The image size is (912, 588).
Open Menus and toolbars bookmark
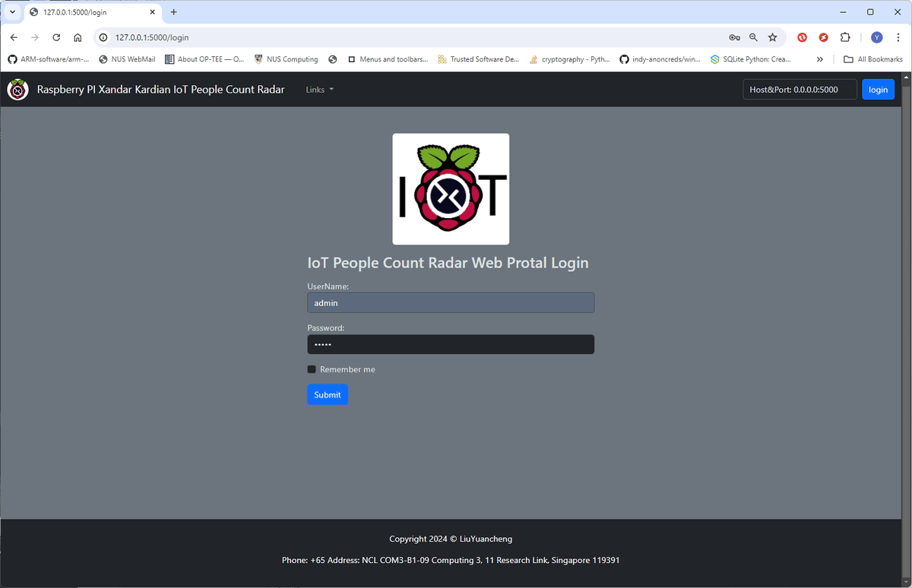(x=388, y=59)
